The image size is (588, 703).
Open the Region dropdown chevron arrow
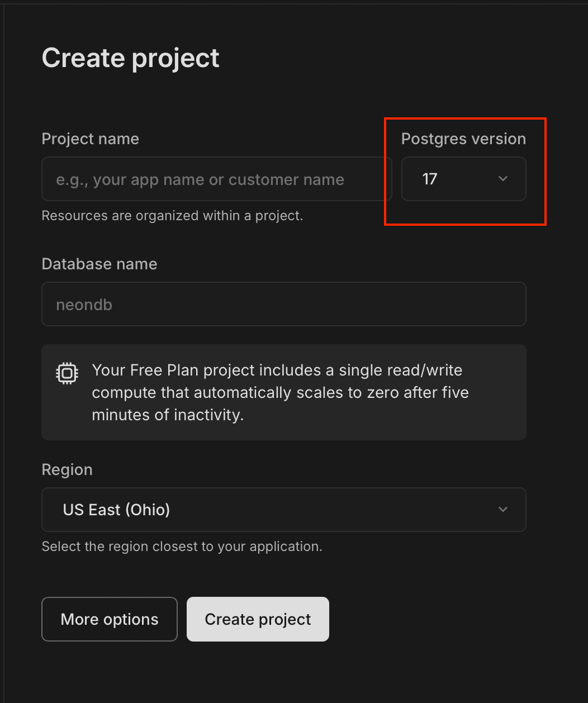(502, 510)
